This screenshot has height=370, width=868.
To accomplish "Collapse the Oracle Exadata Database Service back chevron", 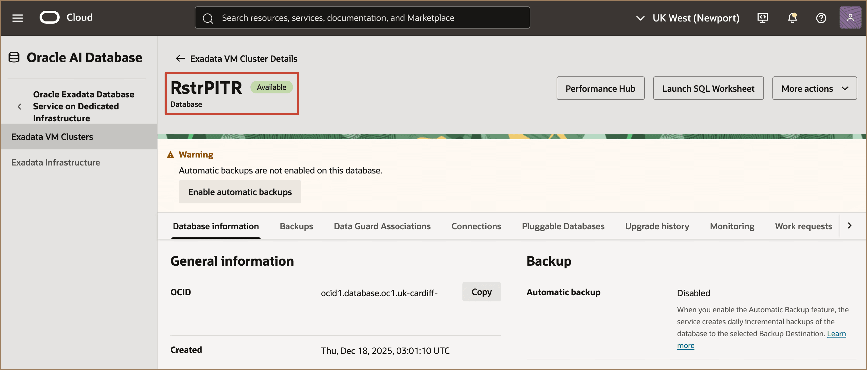I will [x=20, y=107].
